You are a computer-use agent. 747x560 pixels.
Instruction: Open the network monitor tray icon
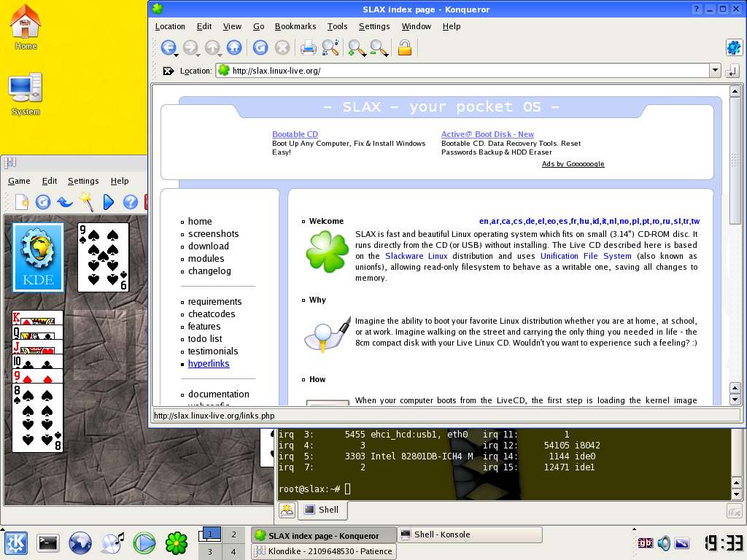[682, 542]
